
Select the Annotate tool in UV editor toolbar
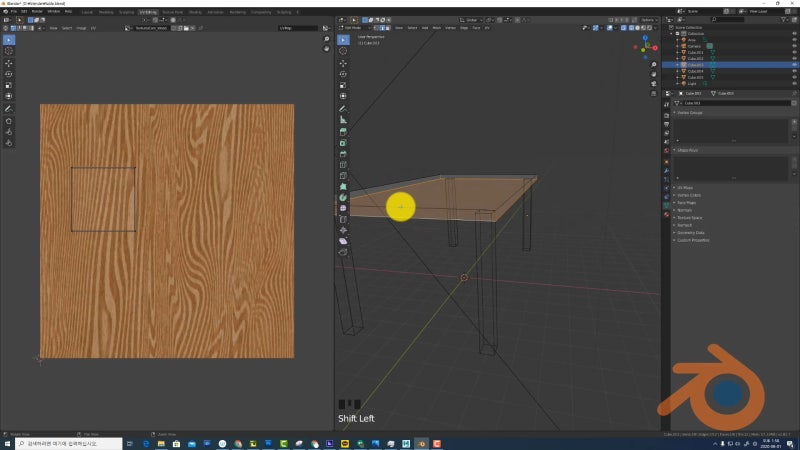9,109
